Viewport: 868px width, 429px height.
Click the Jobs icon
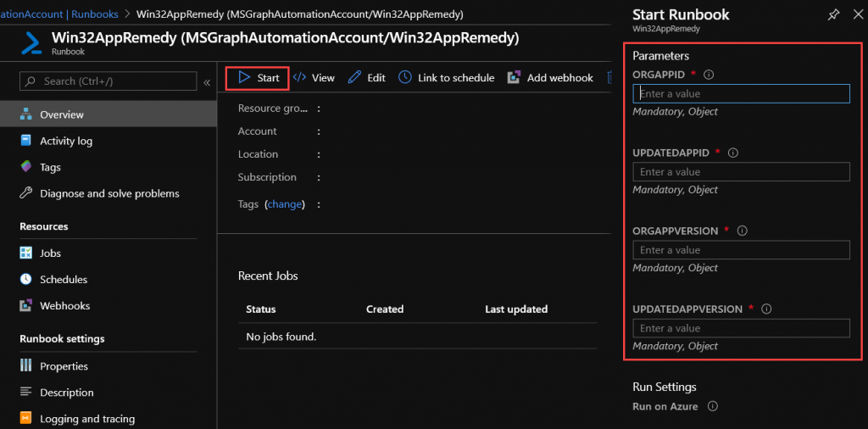click(26, 253)
